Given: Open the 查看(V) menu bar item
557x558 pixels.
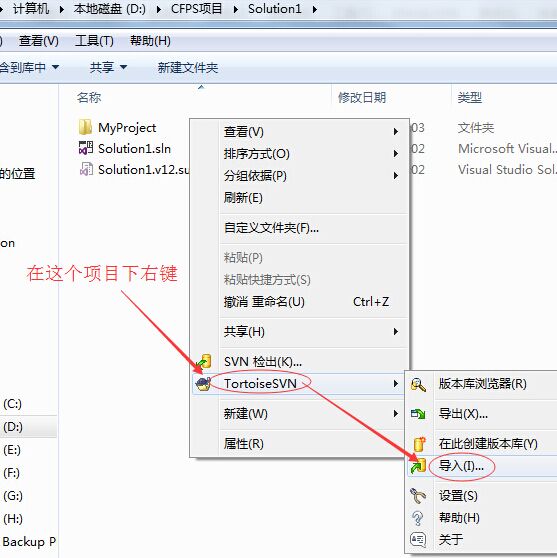Looking at the screenshot, I should coord(38,41).
